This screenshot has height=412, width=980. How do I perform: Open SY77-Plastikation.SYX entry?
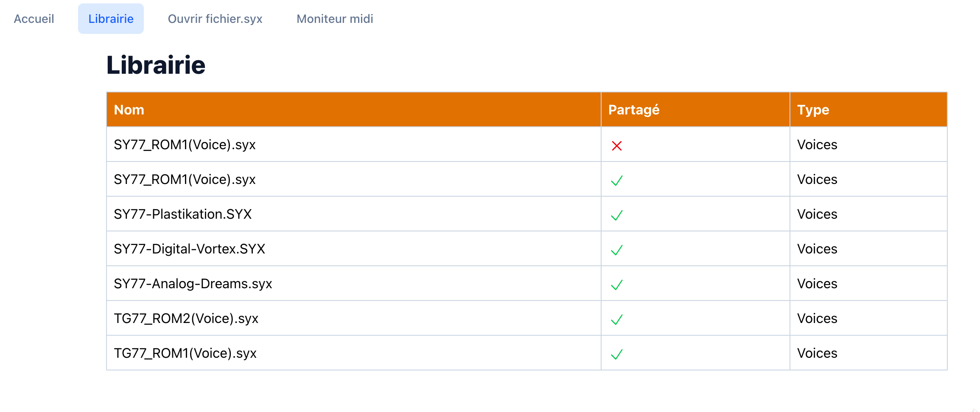[x=183, y=214]
